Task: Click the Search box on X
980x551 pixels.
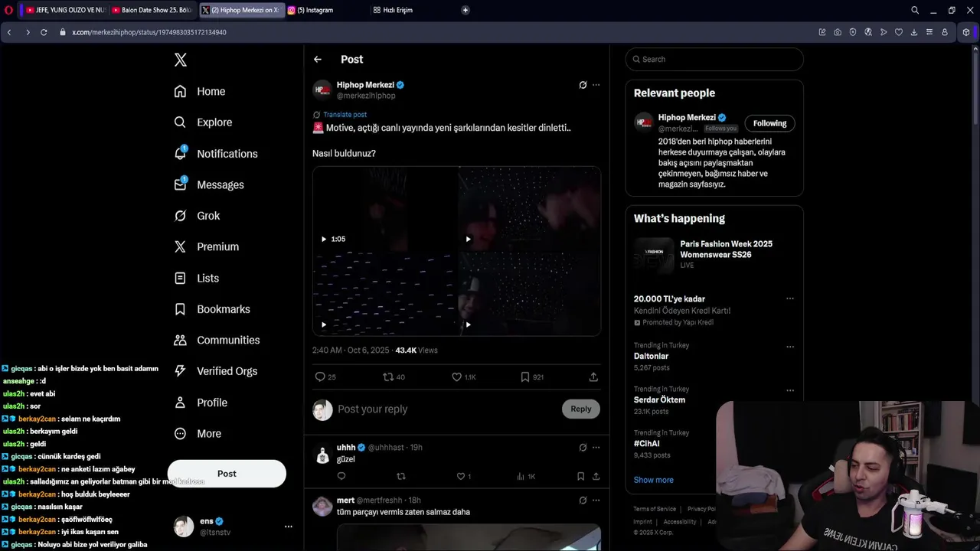Action: click(714, 59)
